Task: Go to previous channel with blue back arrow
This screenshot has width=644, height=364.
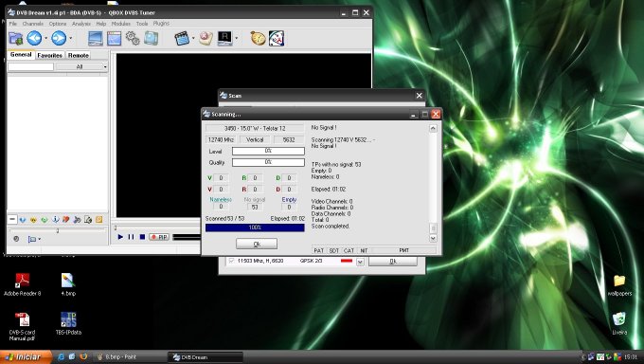Action: pyautogui.click(x=34, y=38)
